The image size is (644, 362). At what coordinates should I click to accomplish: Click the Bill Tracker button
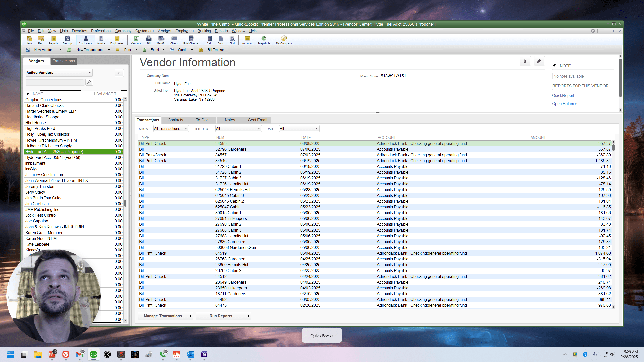pos(211,50)
